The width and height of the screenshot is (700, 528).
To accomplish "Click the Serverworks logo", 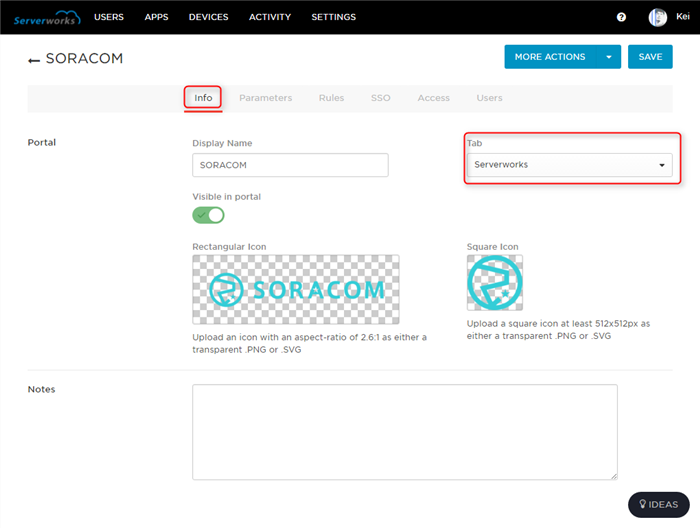I will (x=47, y=18).
